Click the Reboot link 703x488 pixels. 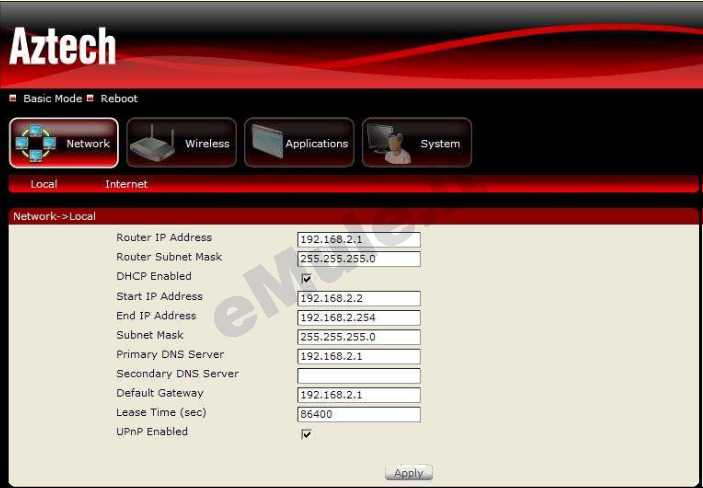(119, 99)
